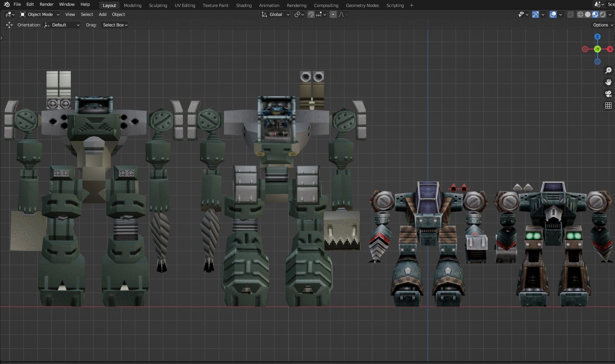Open the Render menu
Screen dimensions: 615x364
tap(47, 4)
